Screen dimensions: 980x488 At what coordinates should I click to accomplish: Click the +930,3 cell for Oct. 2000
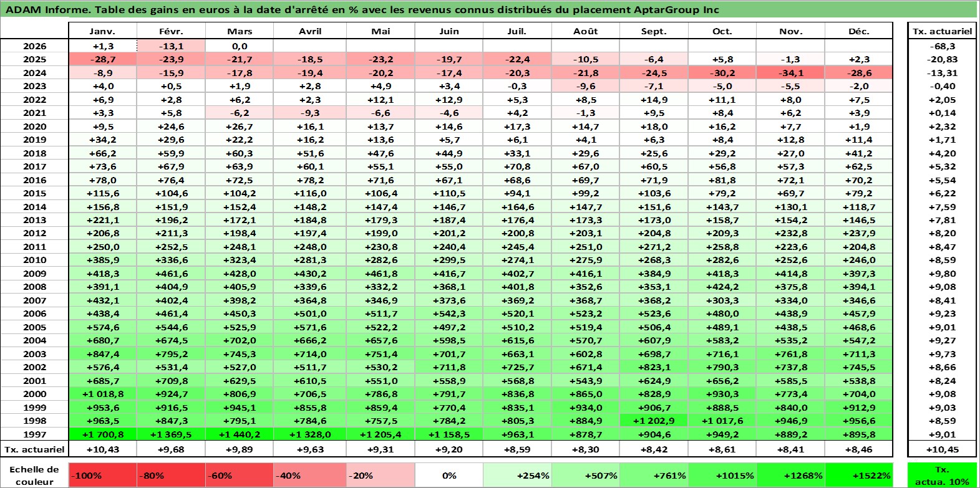[722, 394]
